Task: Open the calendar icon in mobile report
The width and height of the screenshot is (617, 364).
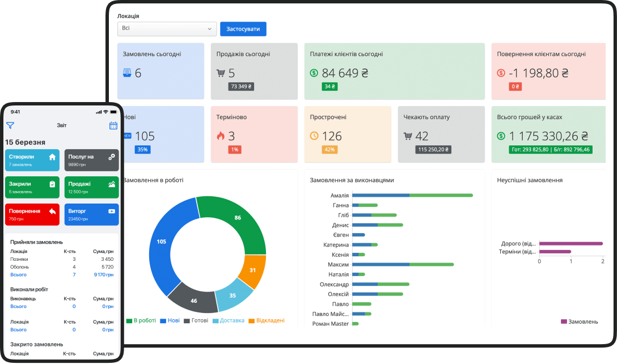Action: [113, 125]
